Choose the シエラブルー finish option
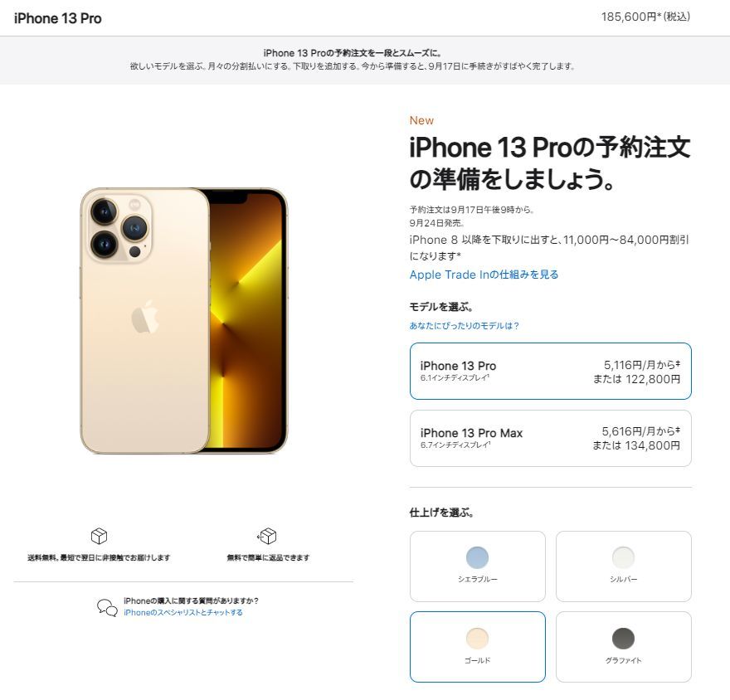 click(477, 566)
